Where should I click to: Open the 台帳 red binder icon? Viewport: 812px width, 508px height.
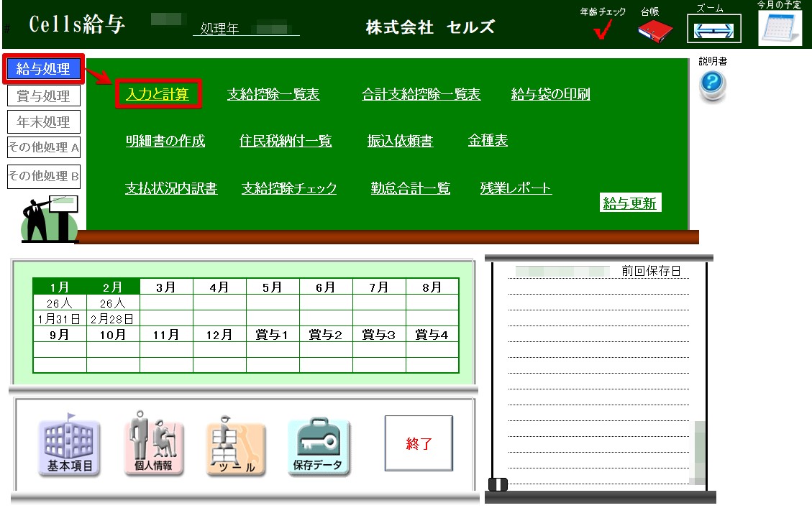tap(654, 29)
